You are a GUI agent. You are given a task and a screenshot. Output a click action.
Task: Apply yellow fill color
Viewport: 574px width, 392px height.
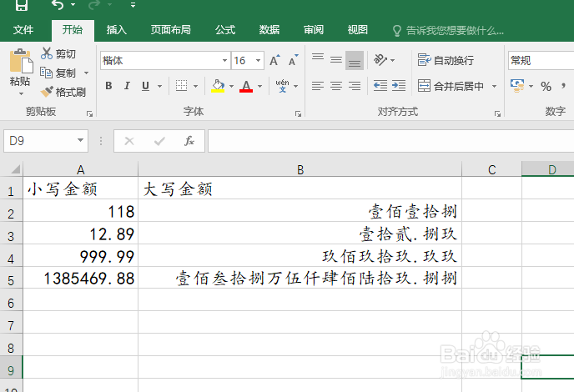[x=218, y=86]
